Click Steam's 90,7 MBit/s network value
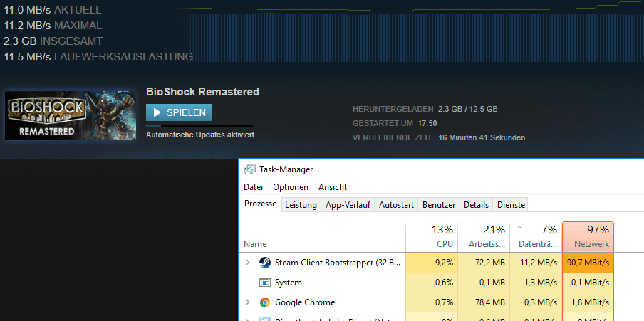 588,263
